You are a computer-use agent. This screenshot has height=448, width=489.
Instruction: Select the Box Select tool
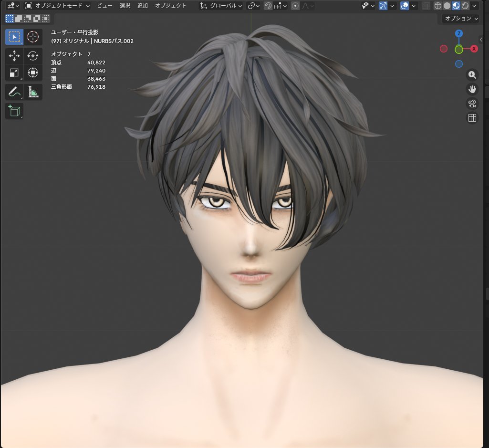[x=14, y=37]
